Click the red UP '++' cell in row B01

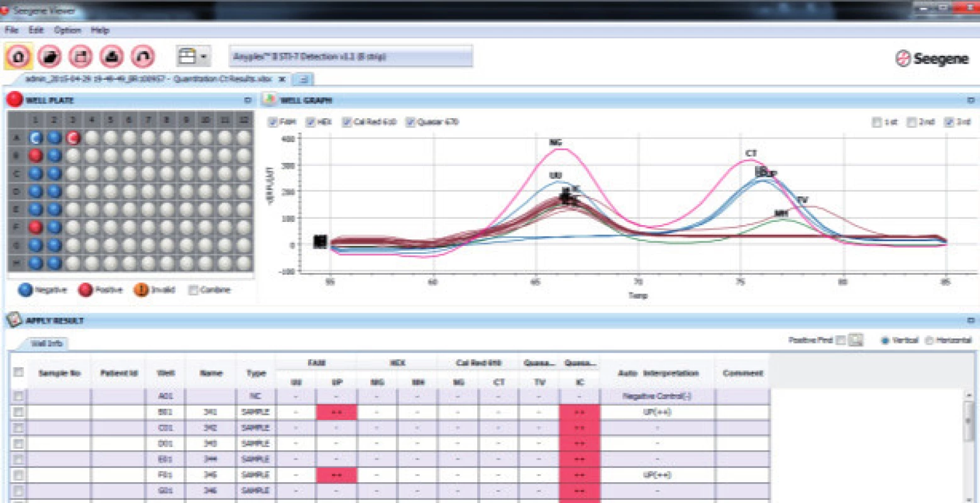pos(336,412)
